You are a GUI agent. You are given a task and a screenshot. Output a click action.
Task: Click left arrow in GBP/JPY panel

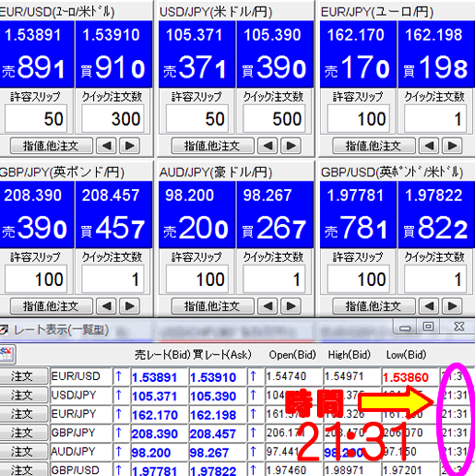pos(107,306)
